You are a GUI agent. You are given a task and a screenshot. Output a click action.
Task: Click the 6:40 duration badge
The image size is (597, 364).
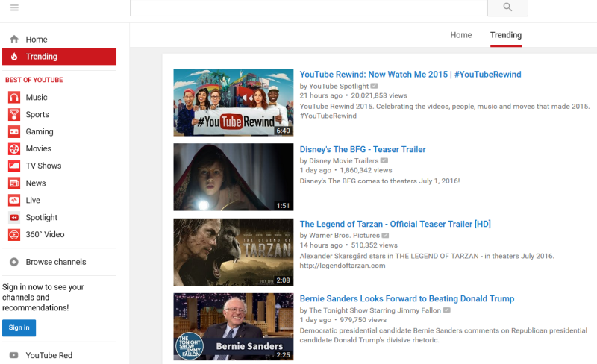tap(284, 131)
